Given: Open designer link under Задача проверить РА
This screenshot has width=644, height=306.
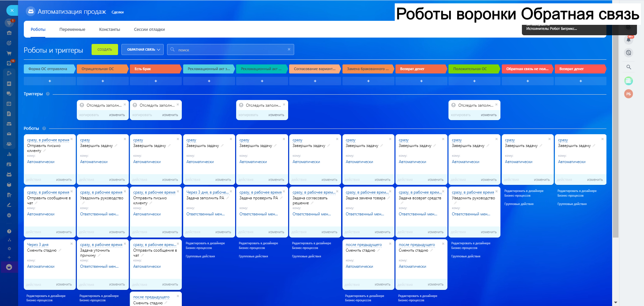Looking at the screenshot, I should [x=258, y=246].
